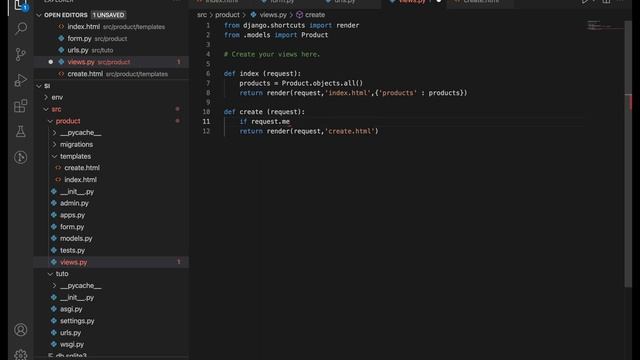Screen dimensions: 640x360
Task: Open index.html from Open Editors list
Action: pos(111,27)
